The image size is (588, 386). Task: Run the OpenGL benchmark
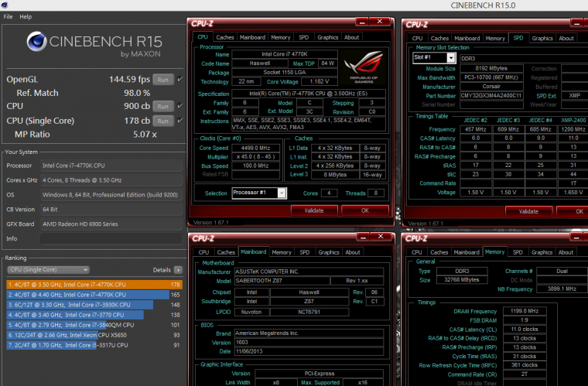tap(162, 79)
